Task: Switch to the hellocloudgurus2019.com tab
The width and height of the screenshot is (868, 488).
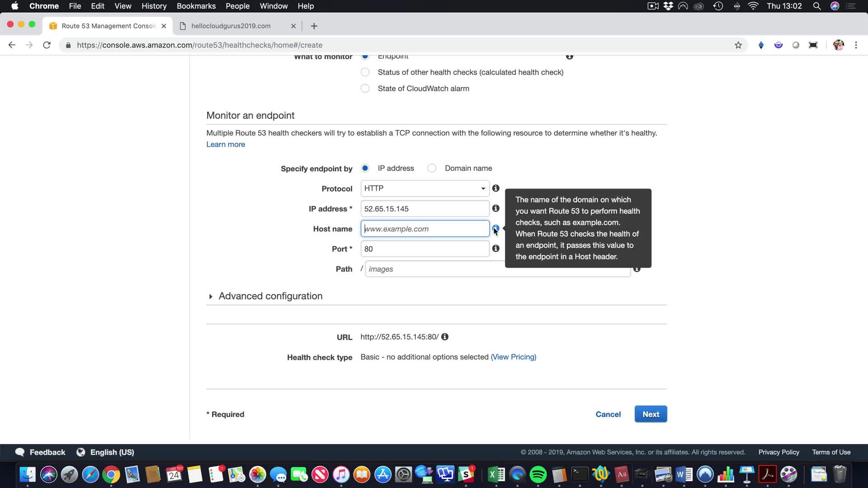Action: point(231,26)
